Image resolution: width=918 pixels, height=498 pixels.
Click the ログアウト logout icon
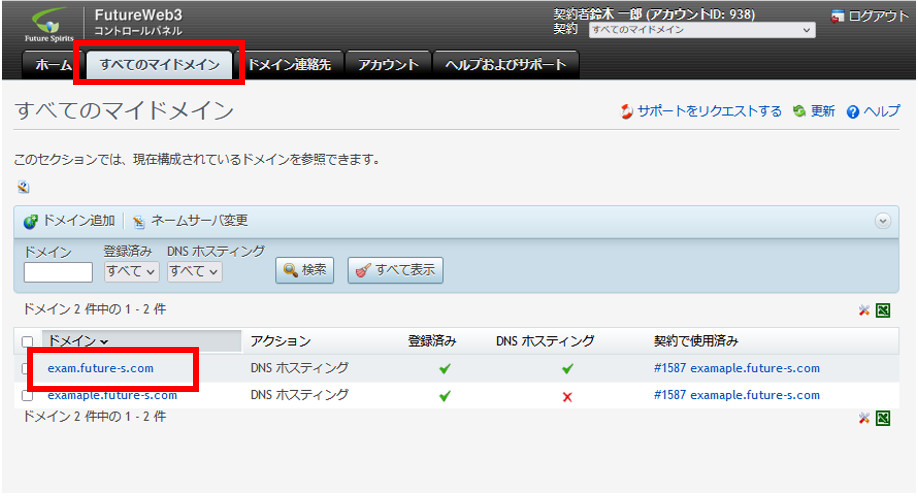click(x=837, y=16)
